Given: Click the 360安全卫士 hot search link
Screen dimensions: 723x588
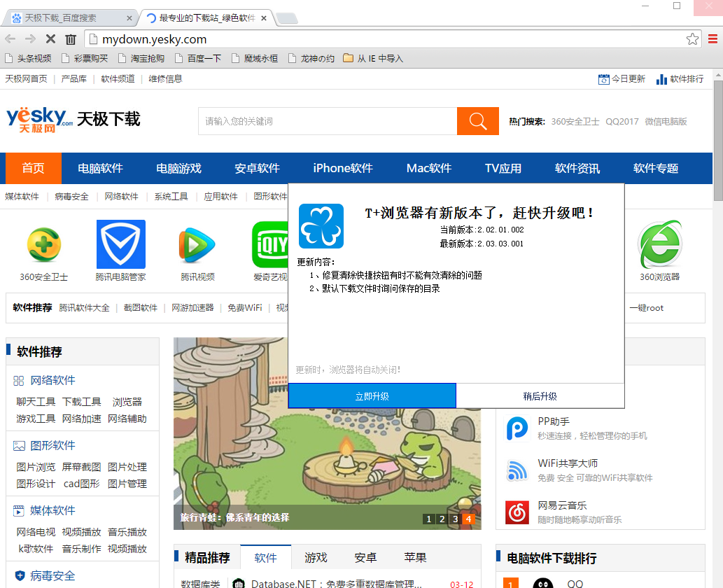Looking at the screenshot, I should click(575, 121).
